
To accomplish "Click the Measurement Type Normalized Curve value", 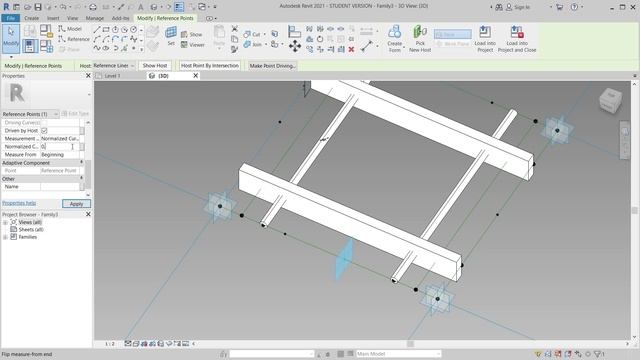I will pos(60,139).
